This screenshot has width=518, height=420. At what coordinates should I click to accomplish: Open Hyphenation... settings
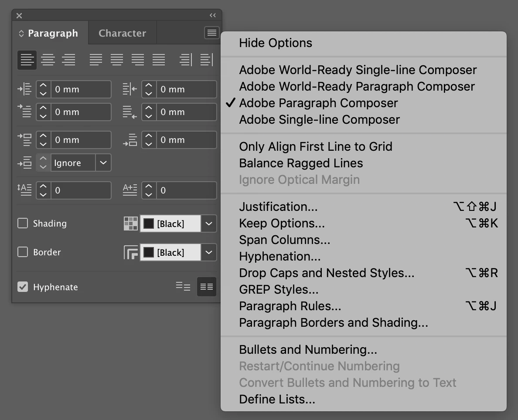tap(363, 256)
